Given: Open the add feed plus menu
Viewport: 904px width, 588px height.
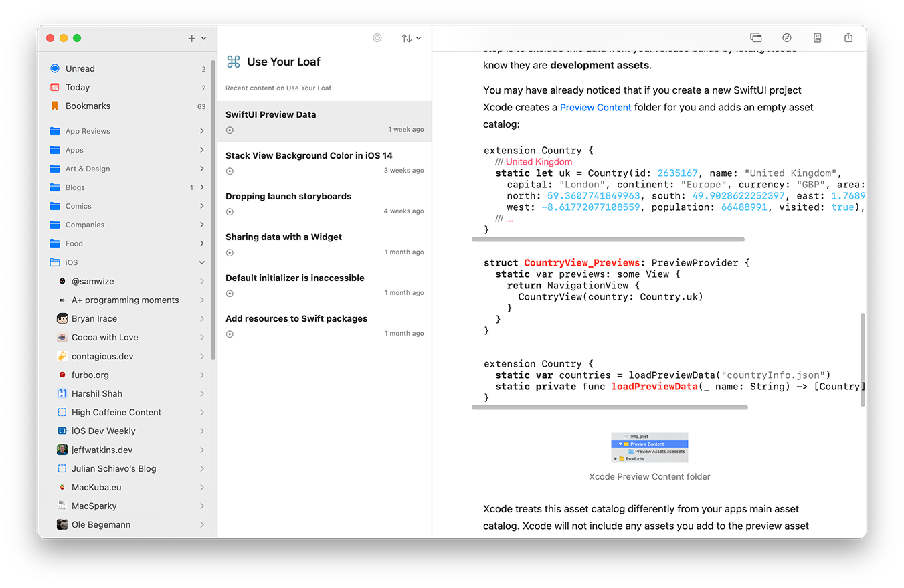Looking at the screenshot, I should 197,39.
